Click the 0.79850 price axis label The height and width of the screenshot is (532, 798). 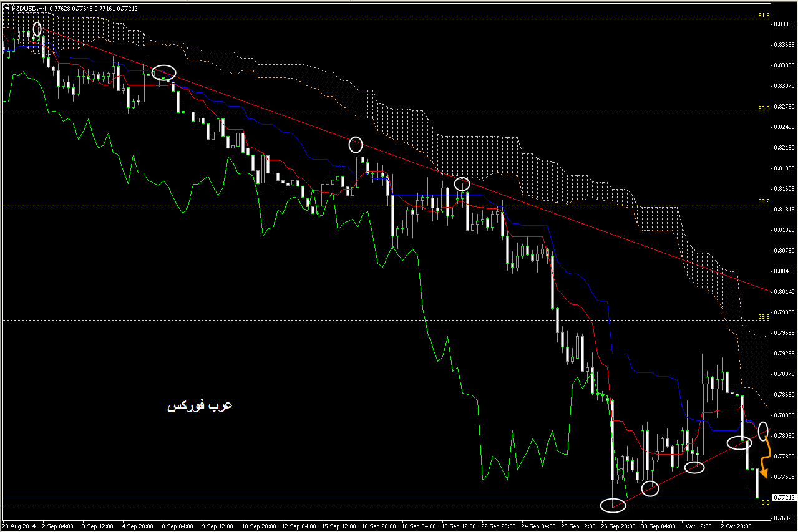[x=785, y=312]
